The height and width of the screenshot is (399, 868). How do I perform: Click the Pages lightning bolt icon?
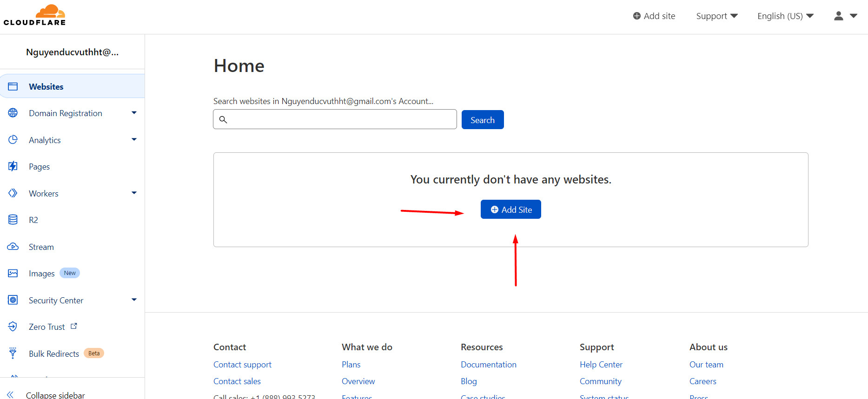click(13, 166)
